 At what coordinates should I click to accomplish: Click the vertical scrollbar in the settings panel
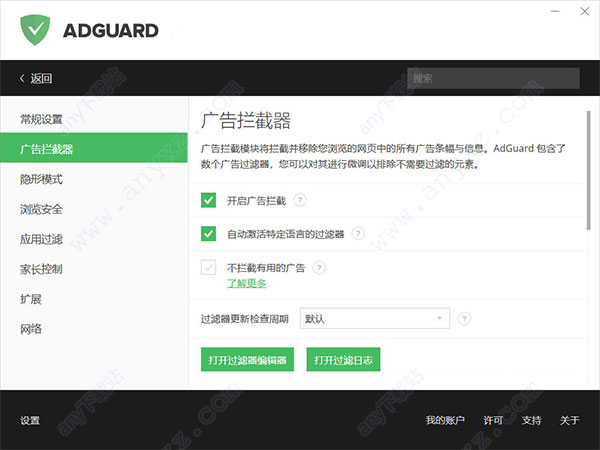tap(588, 171)
